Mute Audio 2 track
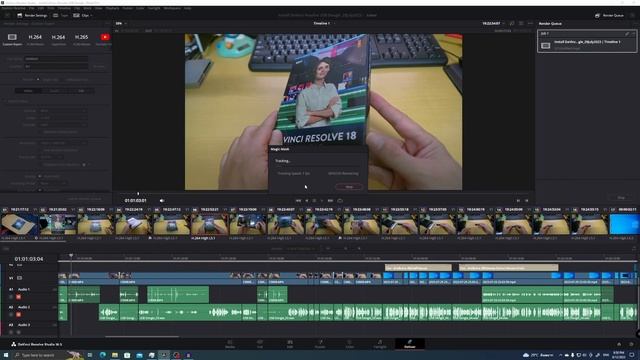This screenshot has width=640, height=360. [18, 315]
